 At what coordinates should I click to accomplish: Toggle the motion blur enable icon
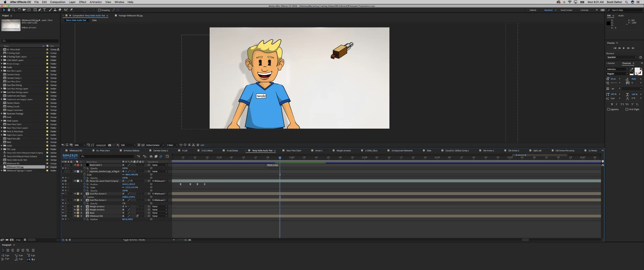(161, 156)
